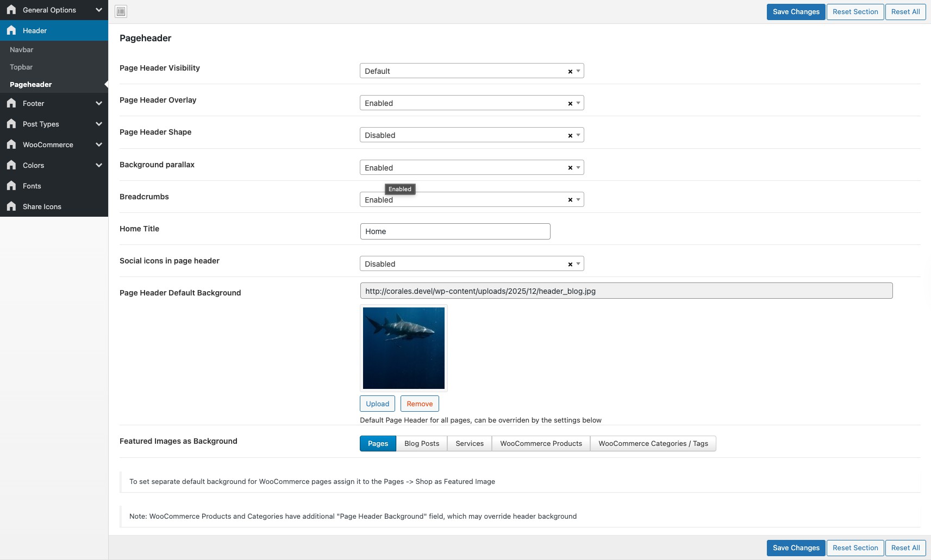Click into the Home Title text field

(x=455, y=231)
